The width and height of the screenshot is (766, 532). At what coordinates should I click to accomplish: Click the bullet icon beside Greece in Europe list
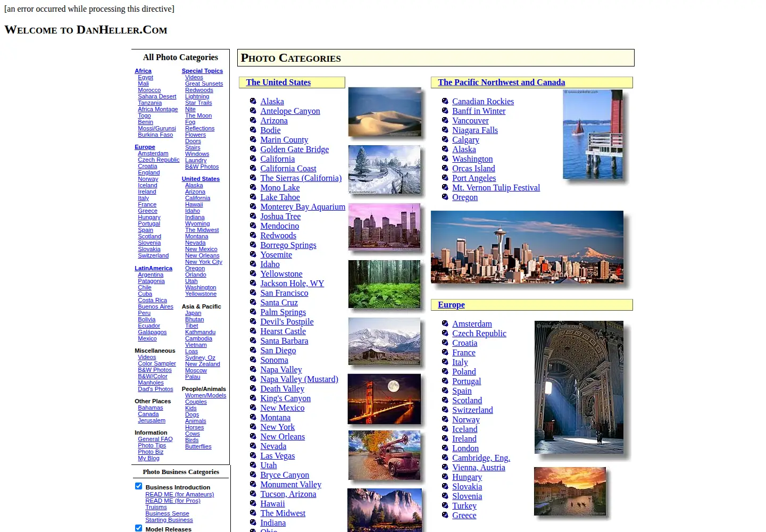[445, 515]
